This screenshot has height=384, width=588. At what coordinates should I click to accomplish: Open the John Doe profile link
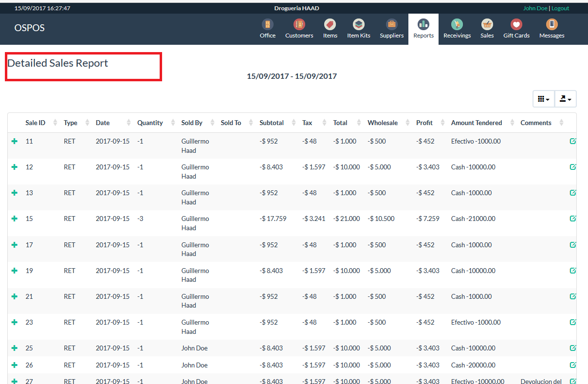click(535, 8)
